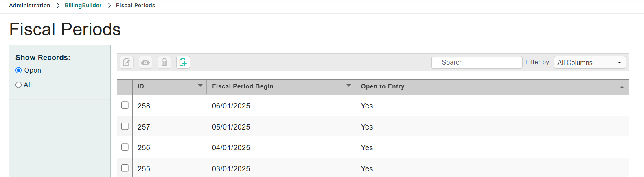644x177 pixels.
Task: Select the All records radio button
Action: coord(19,85)
